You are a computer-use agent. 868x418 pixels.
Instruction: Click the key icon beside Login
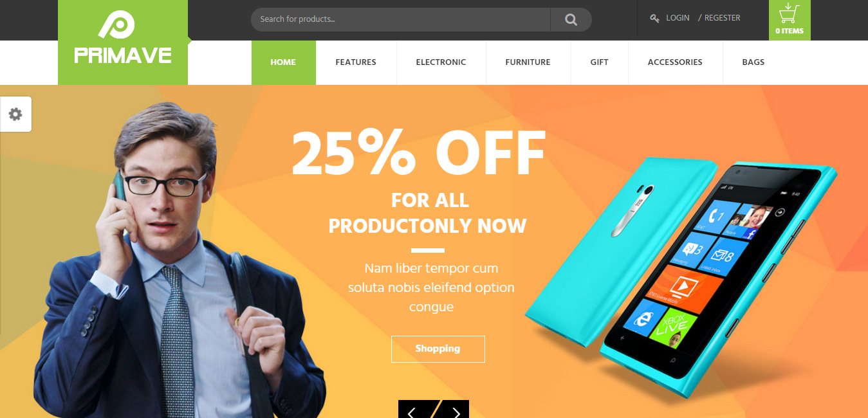tap(654, 19)
